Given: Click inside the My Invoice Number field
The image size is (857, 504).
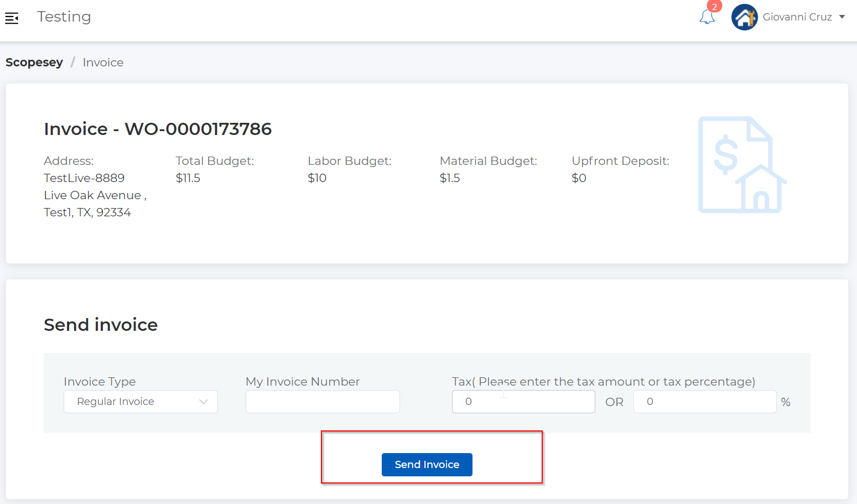Looking at the screenshot, I should (x=323, y=401).
